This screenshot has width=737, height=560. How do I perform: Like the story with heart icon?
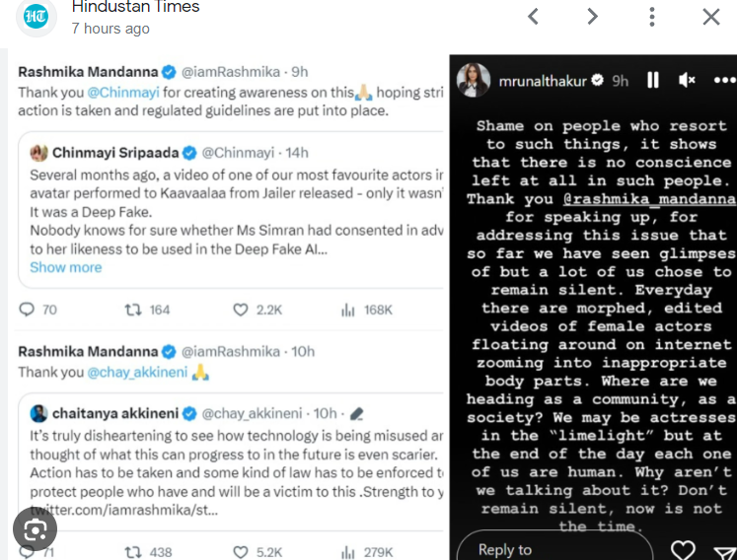click(683, 550)
